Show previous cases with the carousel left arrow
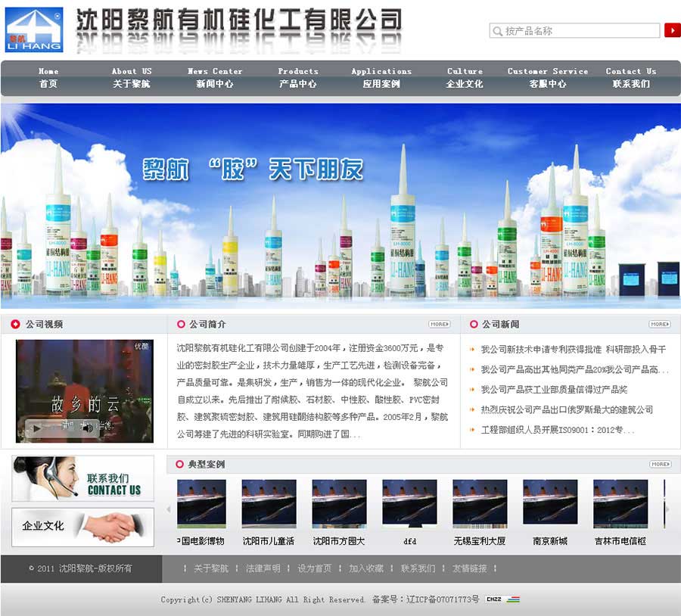Screen dimensions: 681x616 click(x=169, y=509)
